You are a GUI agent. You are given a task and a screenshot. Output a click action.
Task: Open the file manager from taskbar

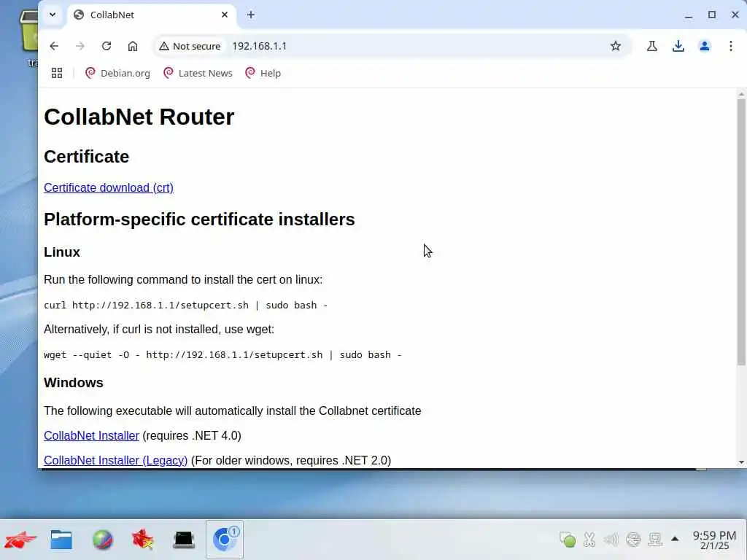(61, 540)
